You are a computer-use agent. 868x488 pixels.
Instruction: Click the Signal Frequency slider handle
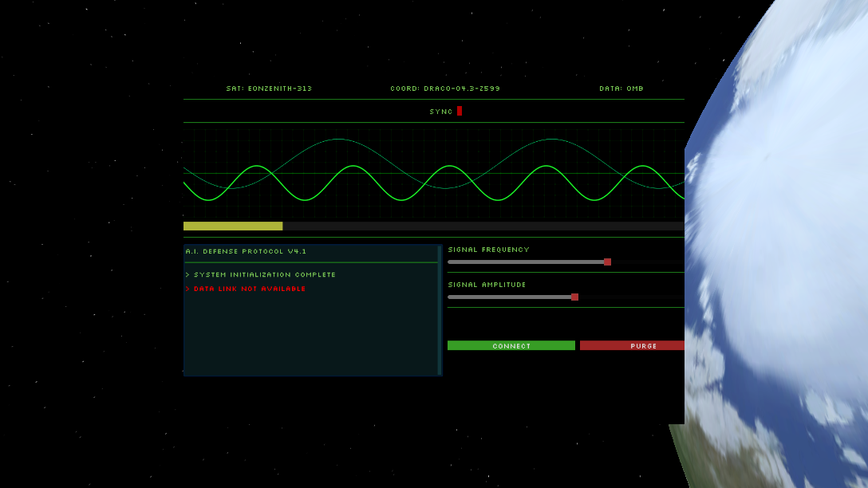[607, 262]
